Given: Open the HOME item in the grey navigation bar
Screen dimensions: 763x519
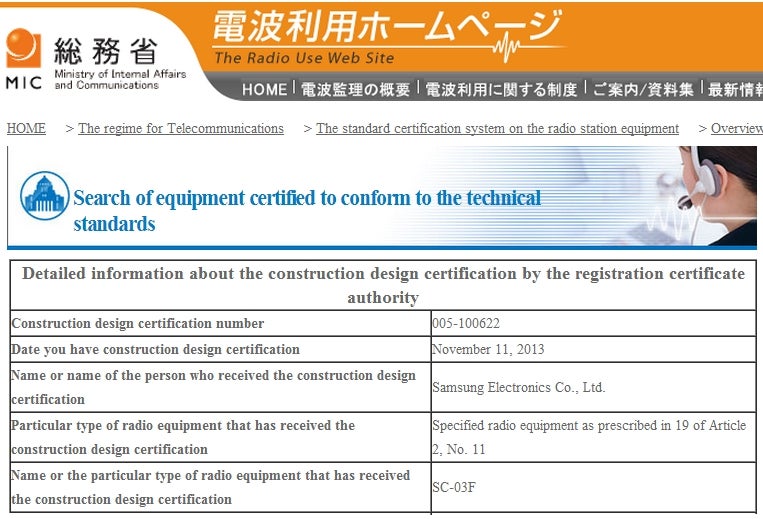Looking at the screenshot, I should coord(264,89).
